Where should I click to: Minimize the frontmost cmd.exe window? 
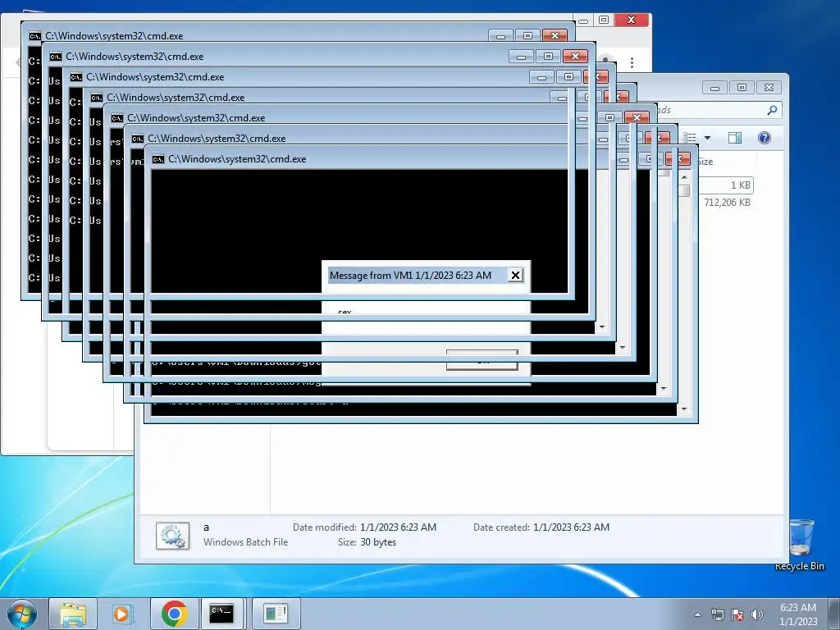click(623, 159)
